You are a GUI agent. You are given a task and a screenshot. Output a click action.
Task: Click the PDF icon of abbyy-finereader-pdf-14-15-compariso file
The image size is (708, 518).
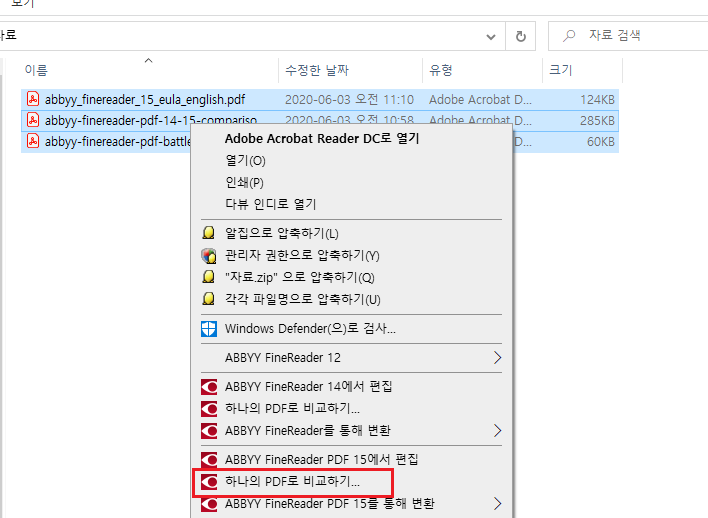33,120
